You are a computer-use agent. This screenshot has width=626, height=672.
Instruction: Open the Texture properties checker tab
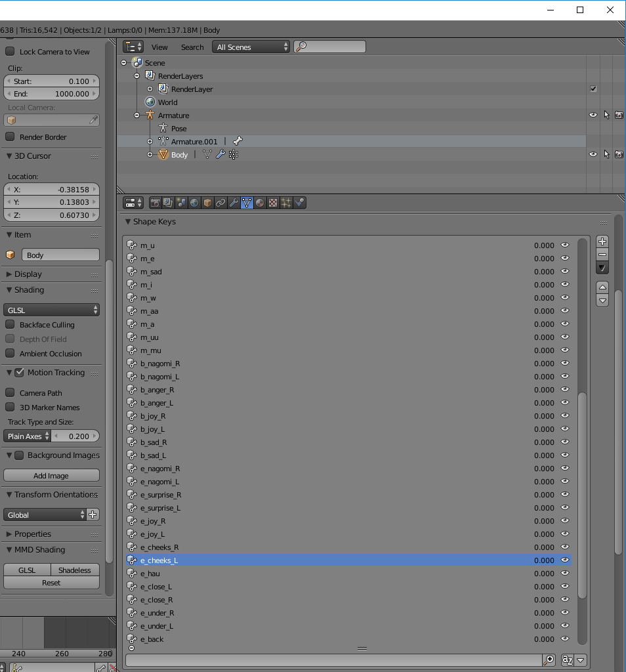point(273,203)
